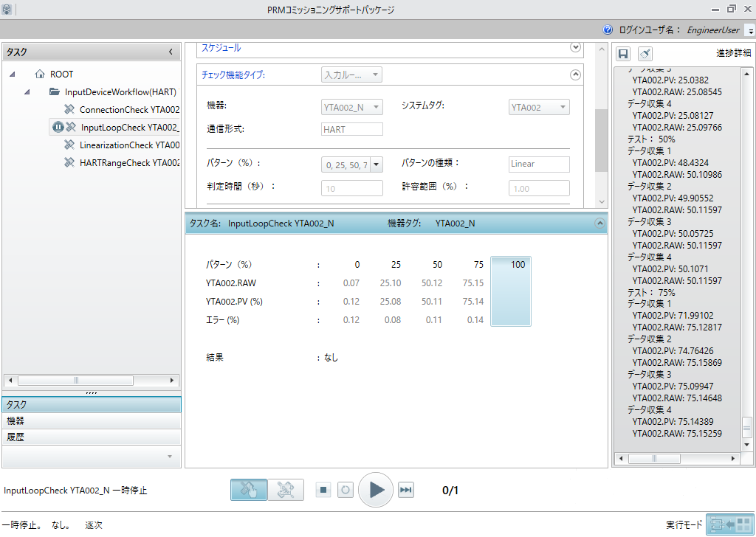
Task: Stop the running task
Action: 323,491
